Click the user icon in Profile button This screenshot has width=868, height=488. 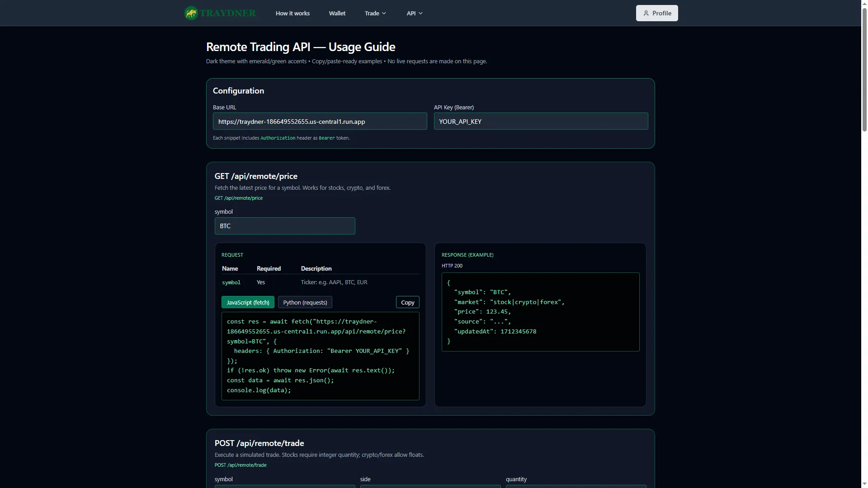pyautogui.click(x=646, y=13)
